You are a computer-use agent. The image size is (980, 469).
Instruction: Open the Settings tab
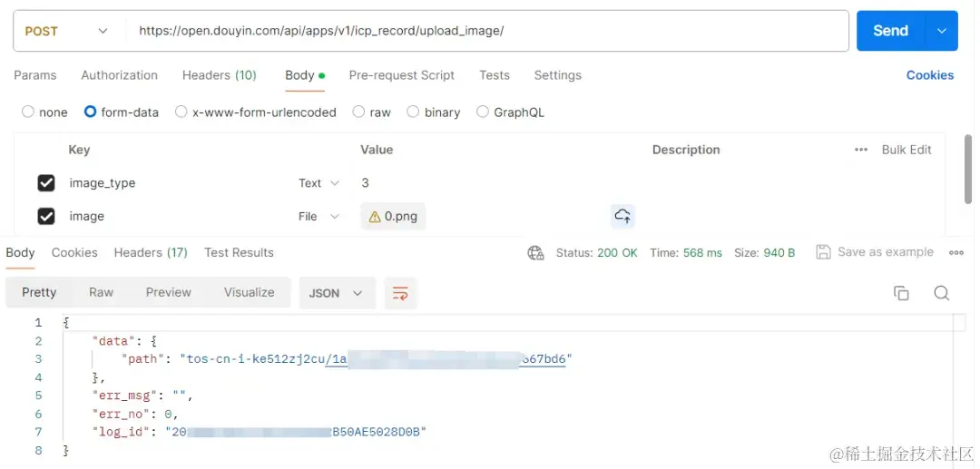[x=557, y=75]
